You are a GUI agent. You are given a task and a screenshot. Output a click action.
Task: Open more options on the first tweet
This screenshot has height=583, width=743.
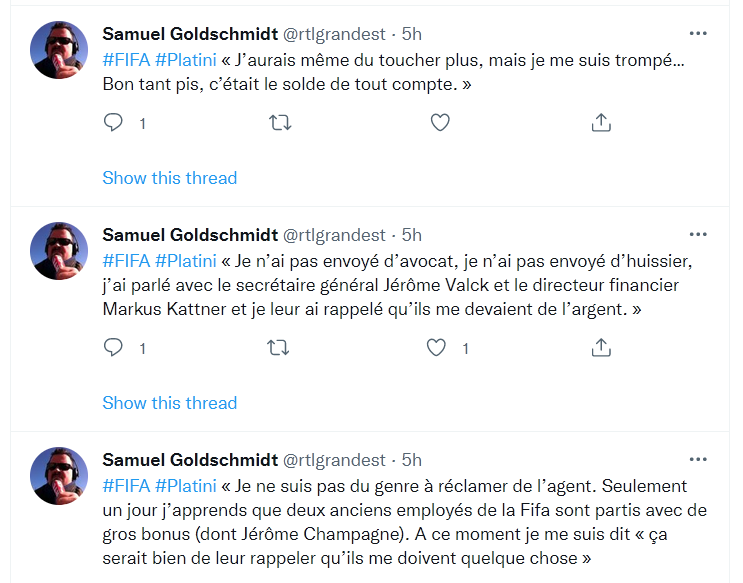[698, 34]
